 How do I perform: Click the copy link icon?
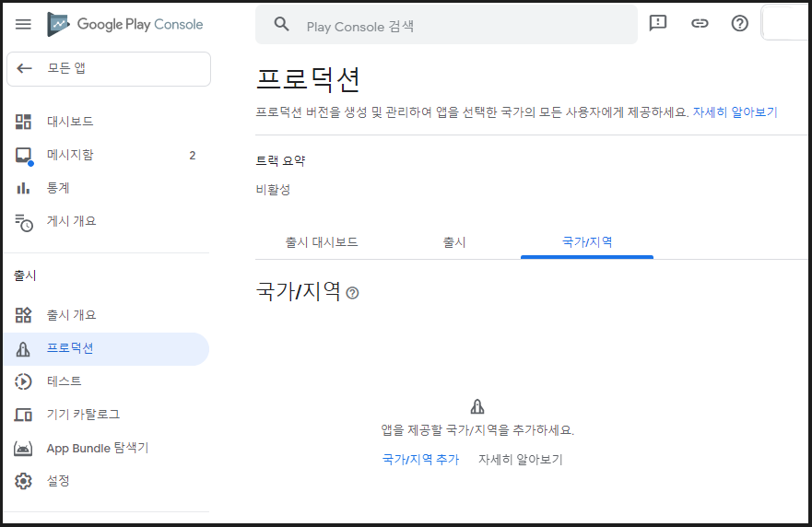[700, 24]
